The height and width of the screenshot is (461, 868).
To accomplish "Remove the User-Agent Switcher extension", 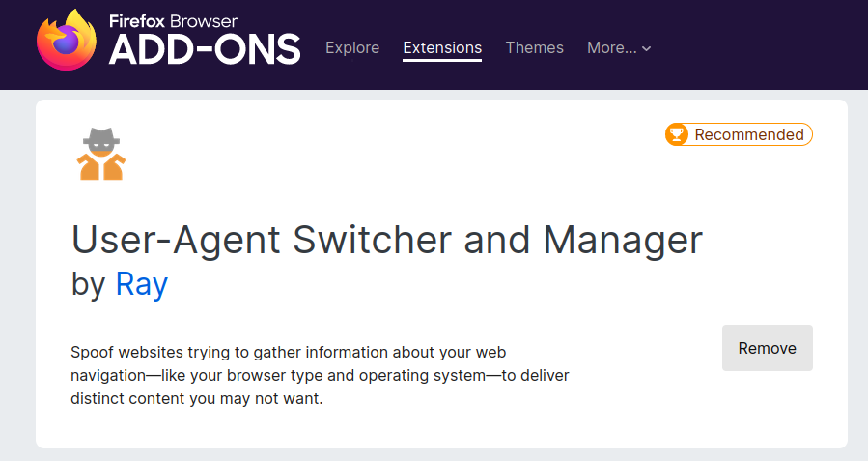I will (768, 348).
